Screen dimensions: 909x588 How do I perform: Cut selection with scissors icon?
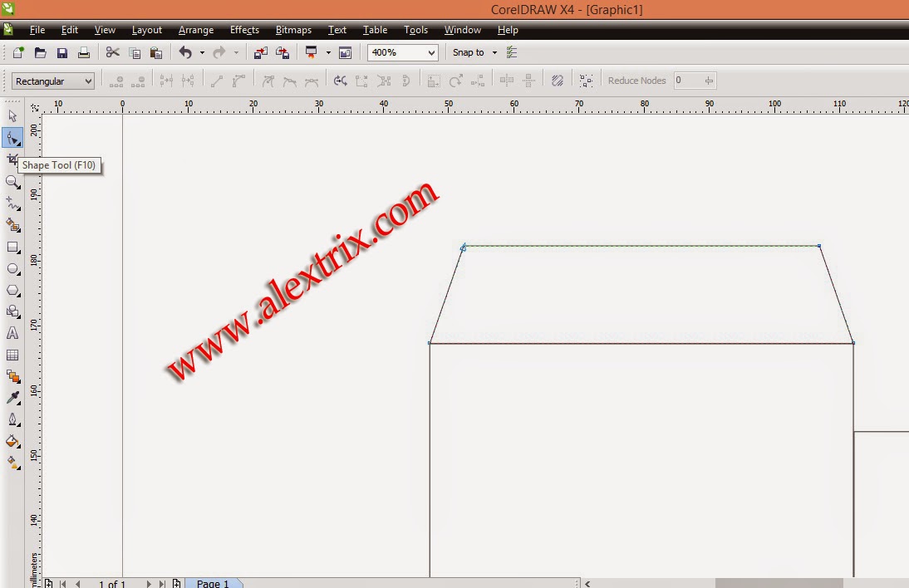click(112, 52)
